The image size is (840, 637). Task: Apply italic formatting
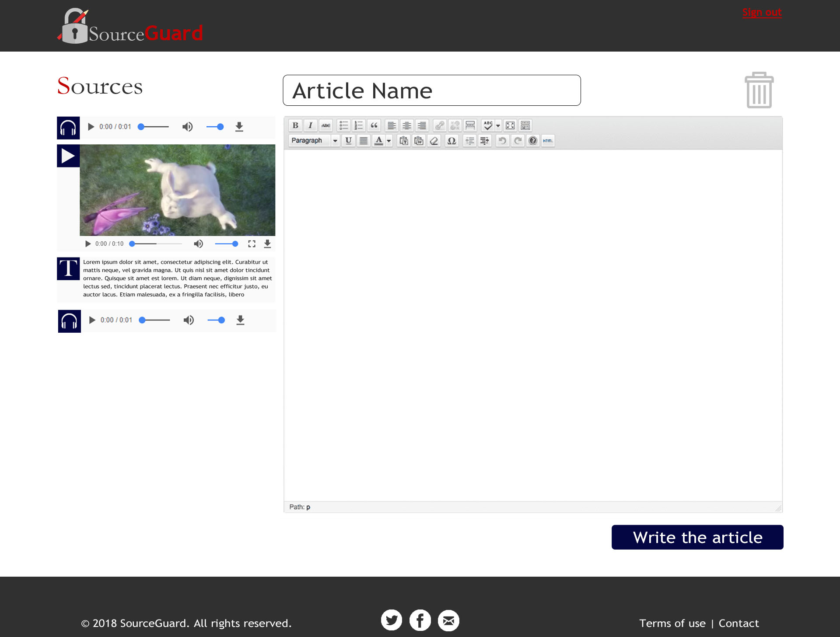tap(310, 125)
